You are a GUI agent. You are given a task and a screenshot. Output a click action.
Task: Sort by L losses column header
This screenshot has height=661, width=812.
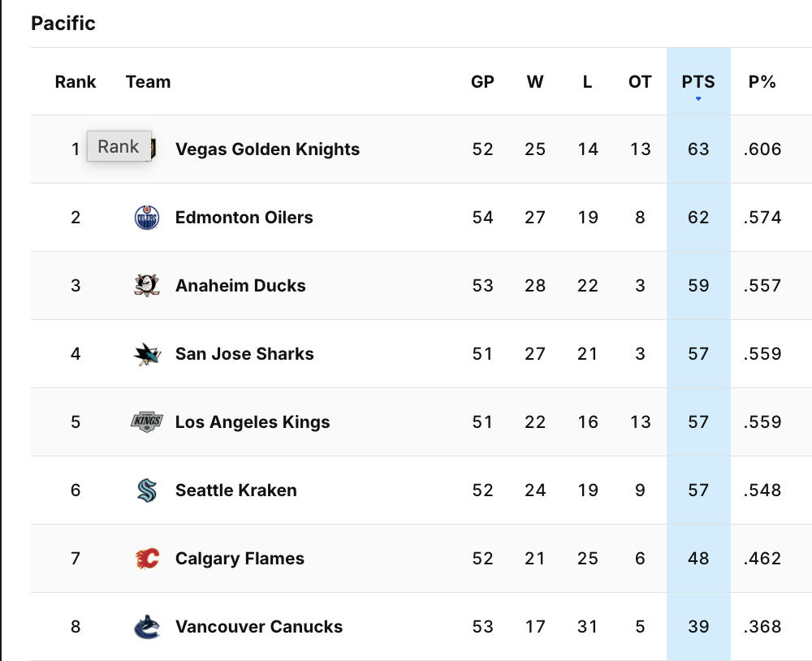coord(587,82)
